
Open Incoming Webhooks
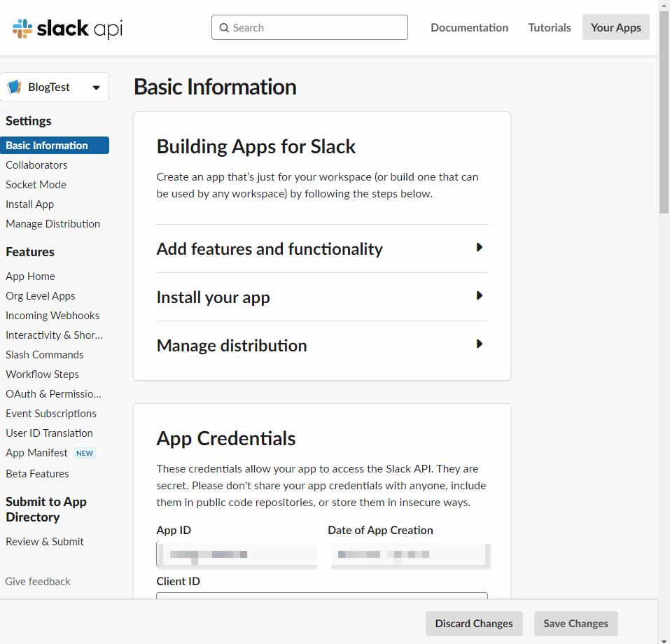click(x=53, y=316)
